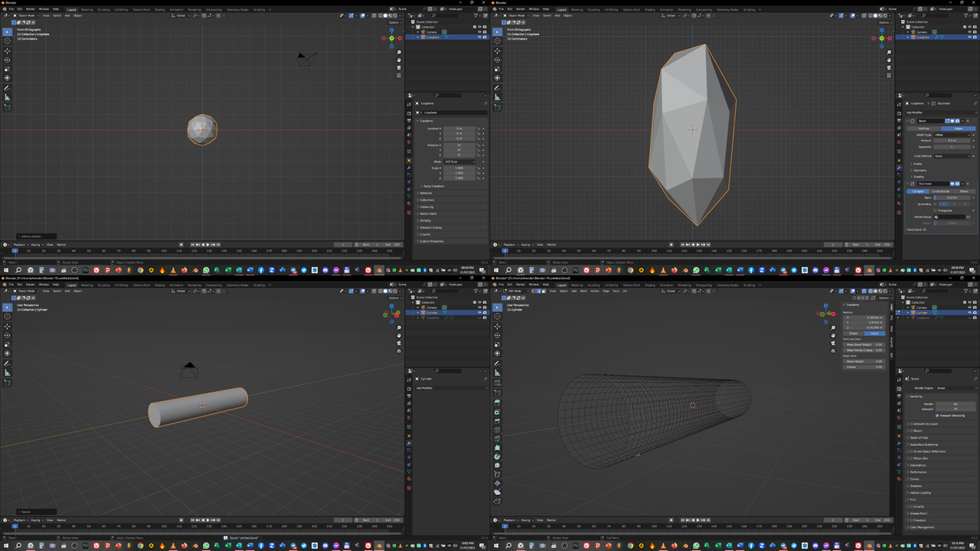
Task: Expand Profile section in Bevel modifier
Action: coord(916,164)
